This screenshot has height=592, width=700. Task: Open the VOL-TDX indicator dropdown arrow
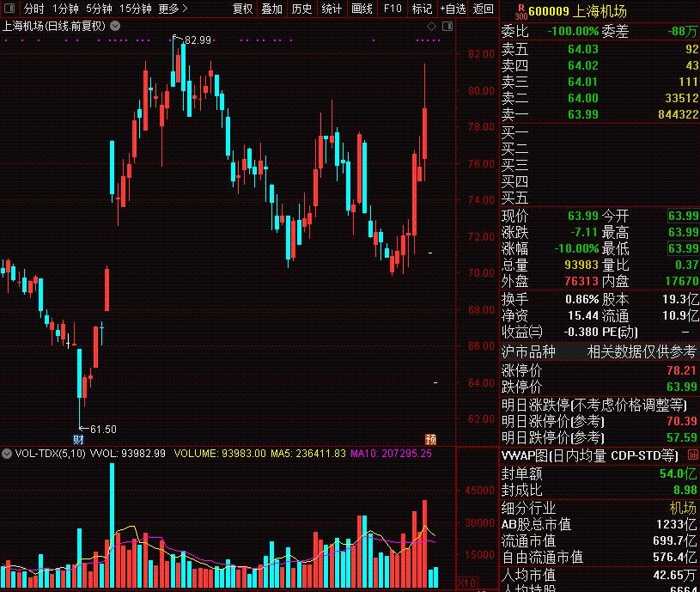(7, 454)
